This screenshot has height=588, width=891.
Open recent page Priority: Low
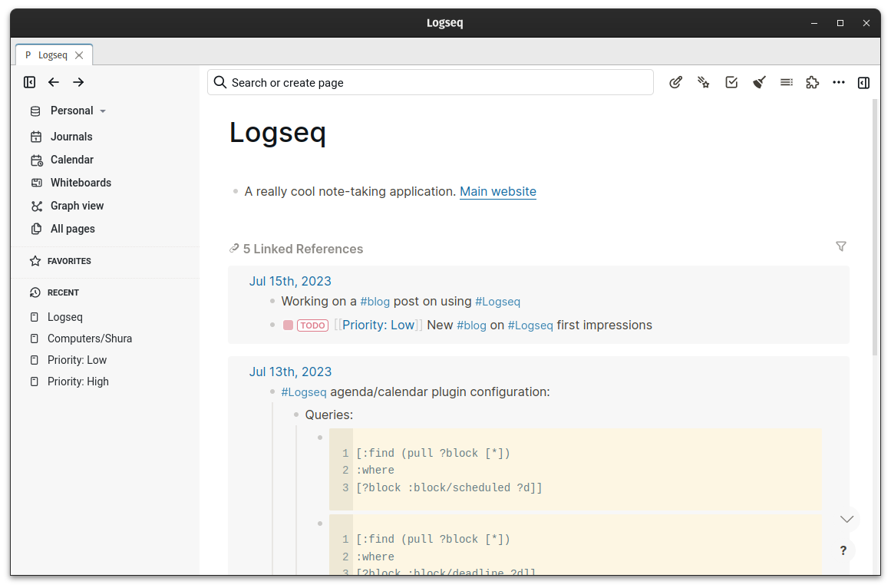(x=77, y=360)
